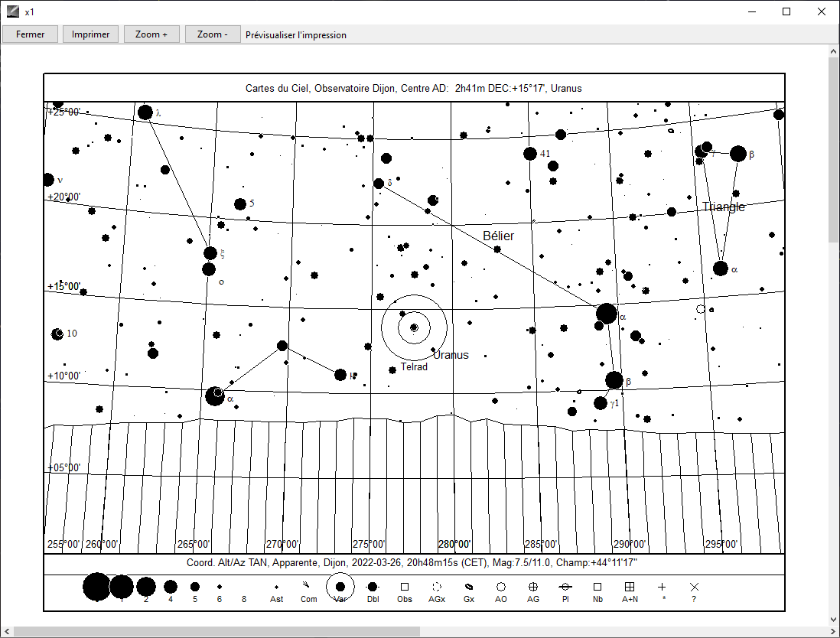Click the horizontal scrollbar right arrow

point(821,631)
